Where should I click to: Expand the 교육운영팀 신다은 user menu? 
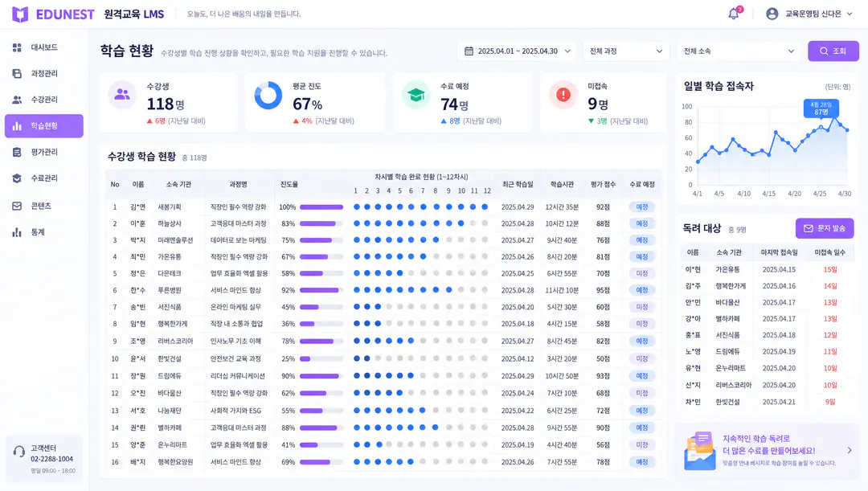coord(810,14)
